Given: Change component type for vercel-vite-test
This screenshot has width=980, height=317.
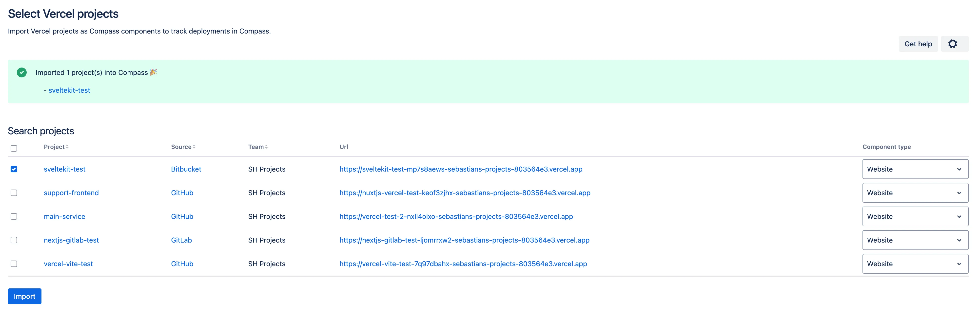Looking at the screenshot, I should tap(915, 264).
